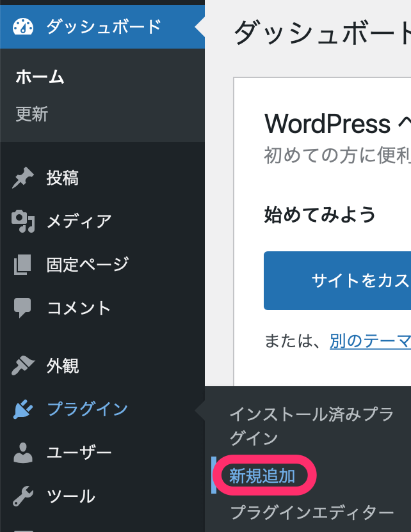Click the コメント text label in sidebar

79,308
